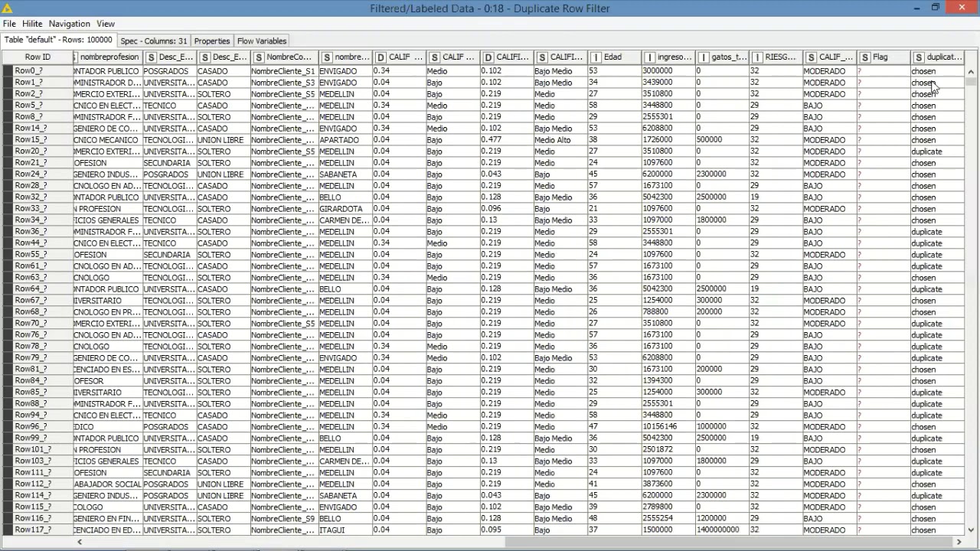Click the Medio Alto cell
The width and height of the screenshot is (980, 551).
(x=560, y=140)
